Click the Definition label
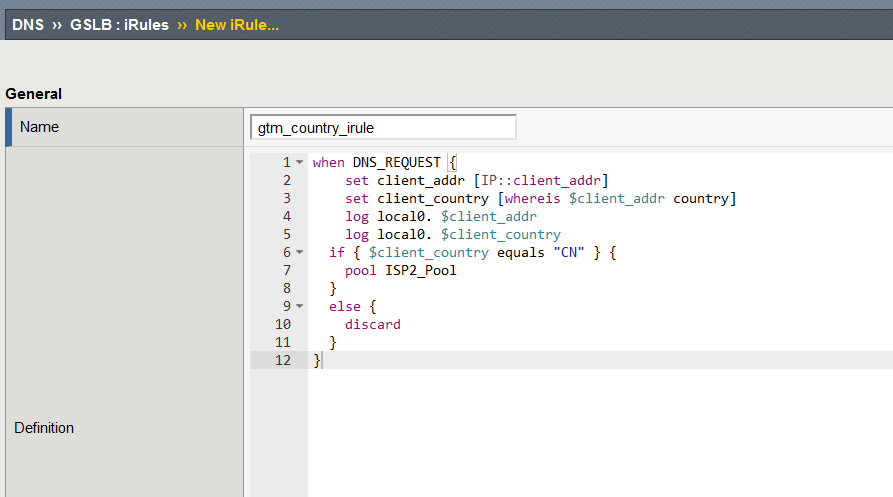This screenshot has height=497, width=893. 44,428
